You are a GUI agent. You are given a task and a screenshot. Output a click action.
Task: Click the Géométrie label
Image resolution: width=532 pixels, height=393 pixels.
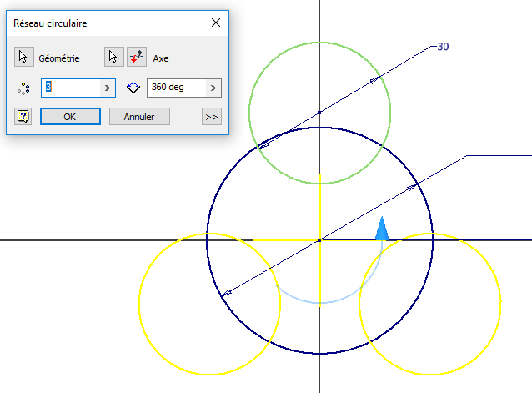click(59, 58)
